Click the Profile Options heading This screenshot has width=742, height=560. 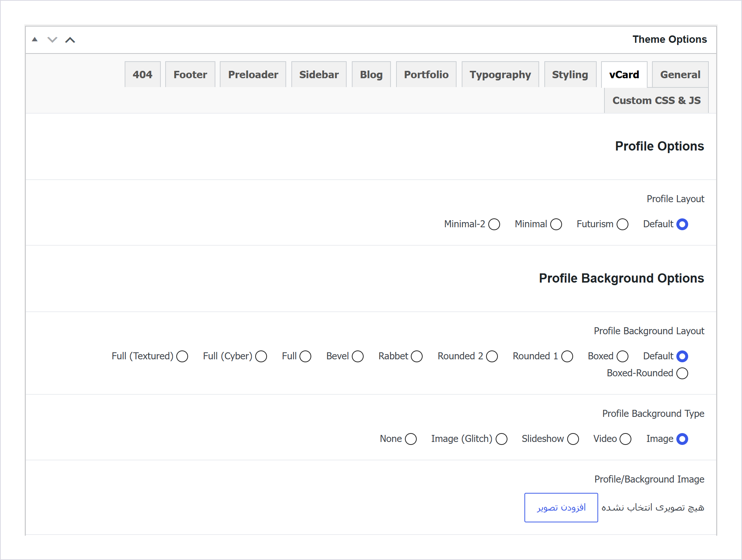coord(659,146)
